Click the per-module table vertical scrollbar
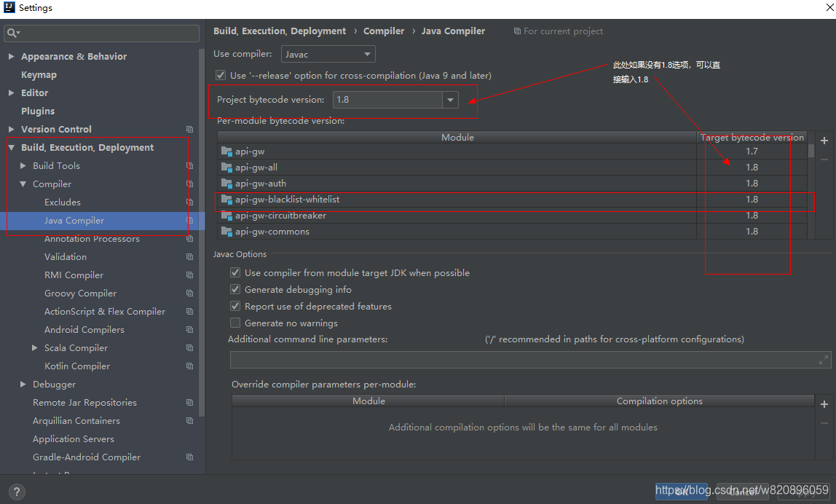The height and width of the screenshot is (504, 836). tap(811, 151)
